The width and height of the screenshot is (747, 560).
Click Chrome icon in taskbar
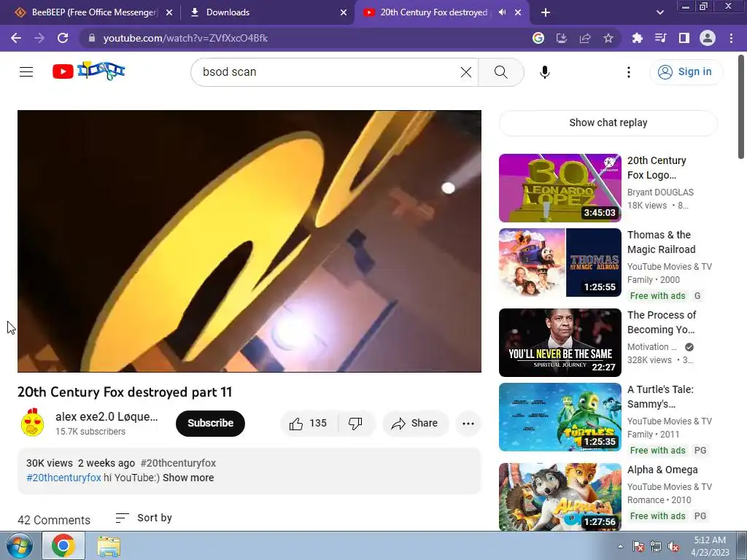click(63, 545)
